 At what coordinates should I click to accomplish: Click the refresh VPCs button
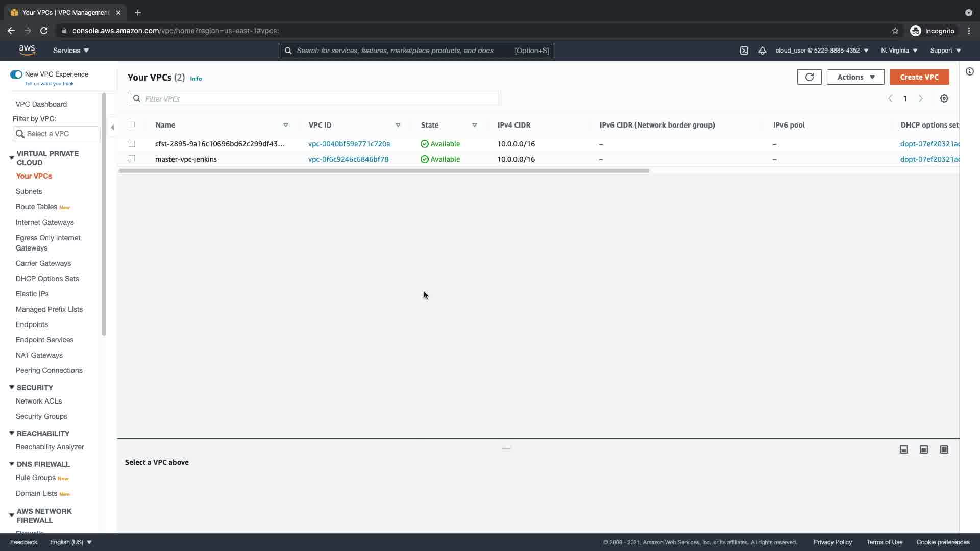(x=809, y=77)
